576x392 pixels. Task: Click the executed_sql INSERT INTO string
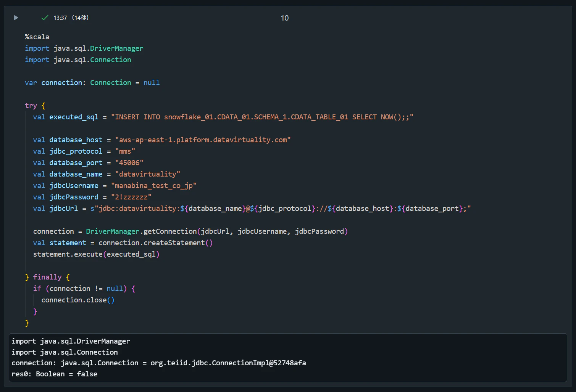(262, 117)
